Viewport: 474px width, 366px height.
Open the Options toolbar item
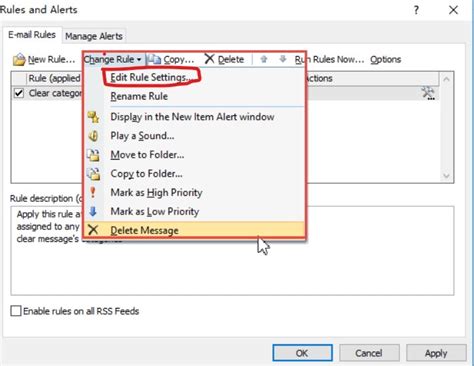[385, 59]
